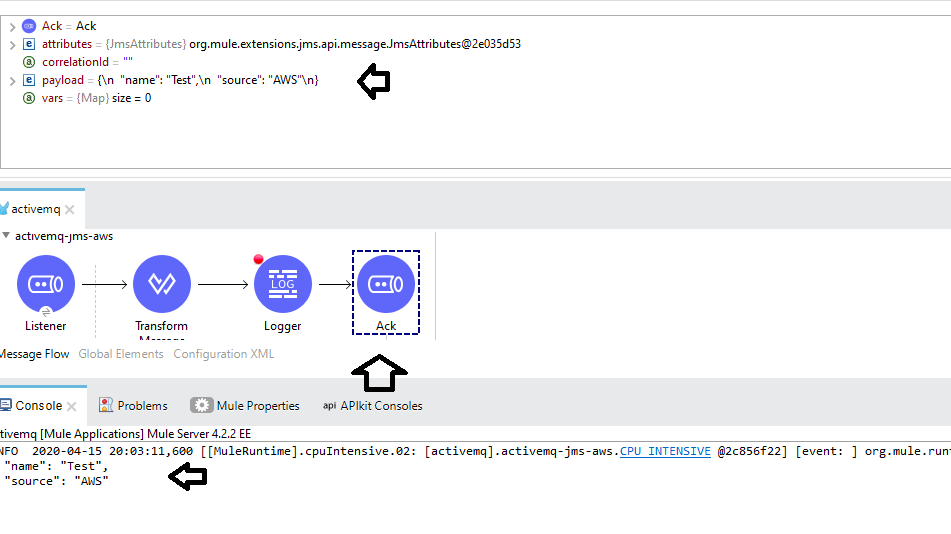
Task: Close the Console tab
Action: click(x=72, y=406)
